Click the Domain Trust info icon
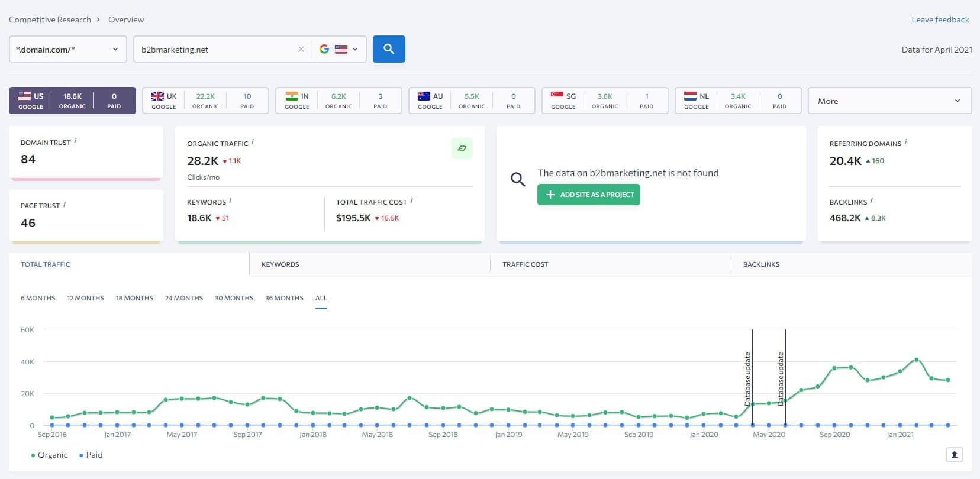 click(75, 141)
